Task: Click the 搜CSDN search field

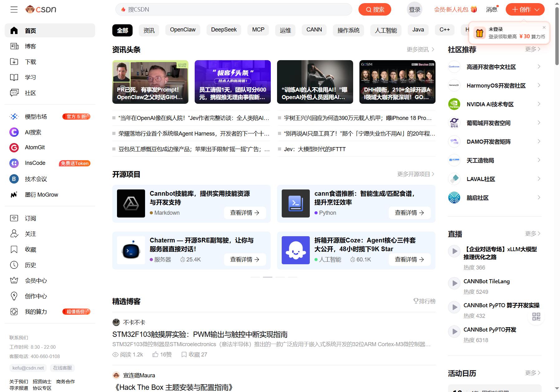Action: [x=234, y=9]
